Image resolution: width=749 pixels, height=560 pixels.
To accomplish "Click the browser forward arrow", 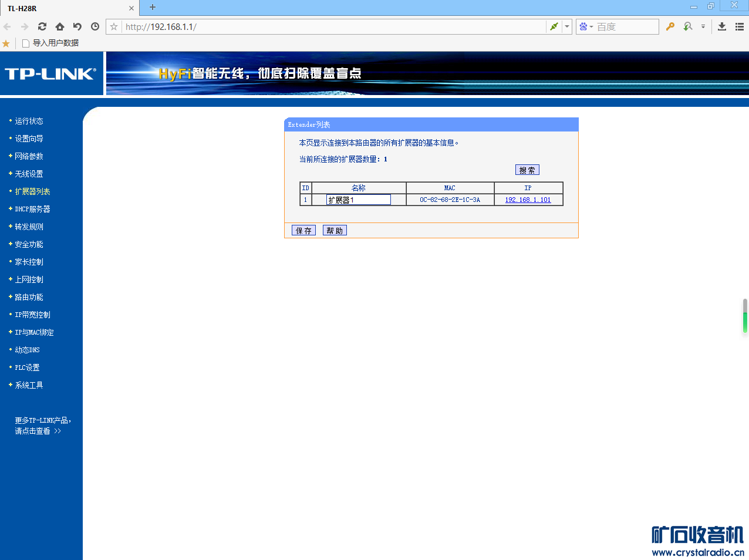I will [x=25, y=26].
